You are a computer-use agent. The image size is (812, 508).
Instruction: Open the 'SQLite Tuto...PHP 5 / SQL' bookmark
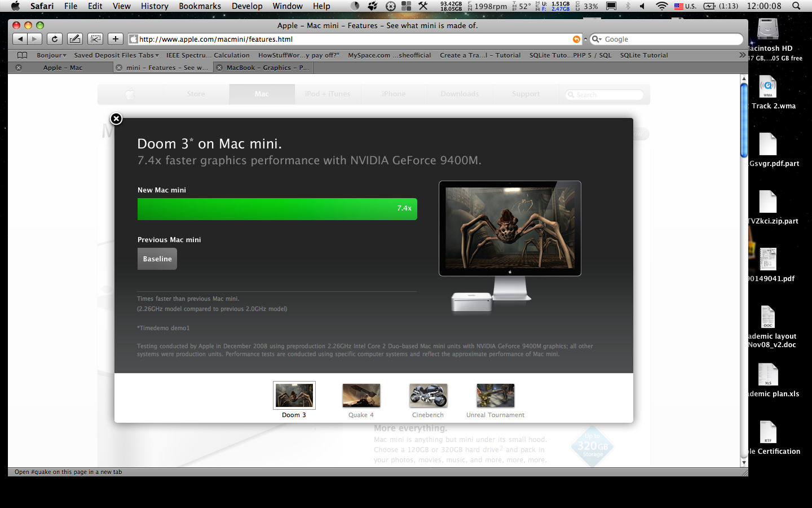pyautogui.click(x=570, y=55)
